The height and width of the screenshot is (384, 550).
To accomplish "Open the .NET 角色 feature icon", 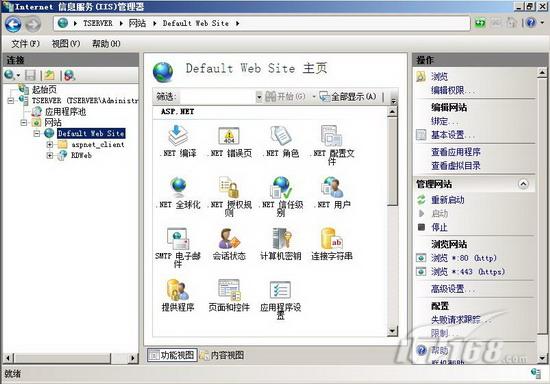I will (281, 136).
